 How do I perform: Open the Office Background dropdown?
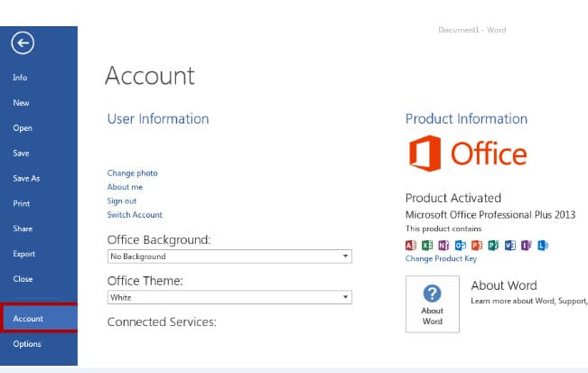(229, 256)
